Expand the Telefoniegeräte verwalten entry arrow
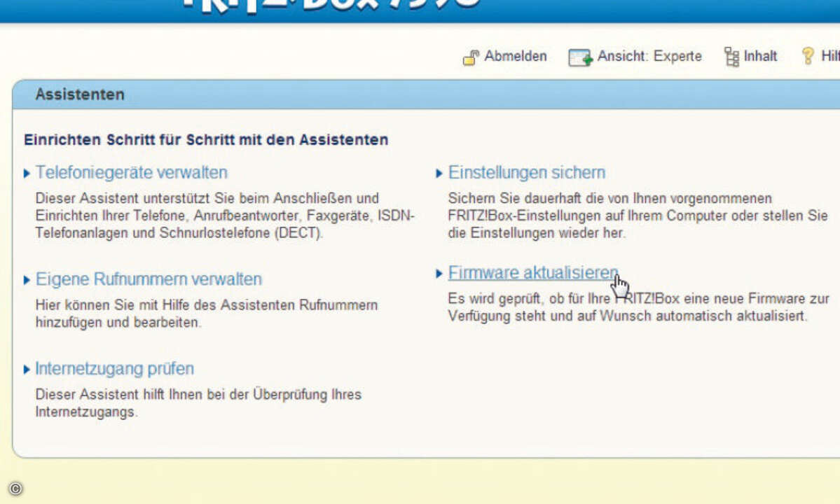This screenshot has width=840, height=504. (x=27, y=173)
